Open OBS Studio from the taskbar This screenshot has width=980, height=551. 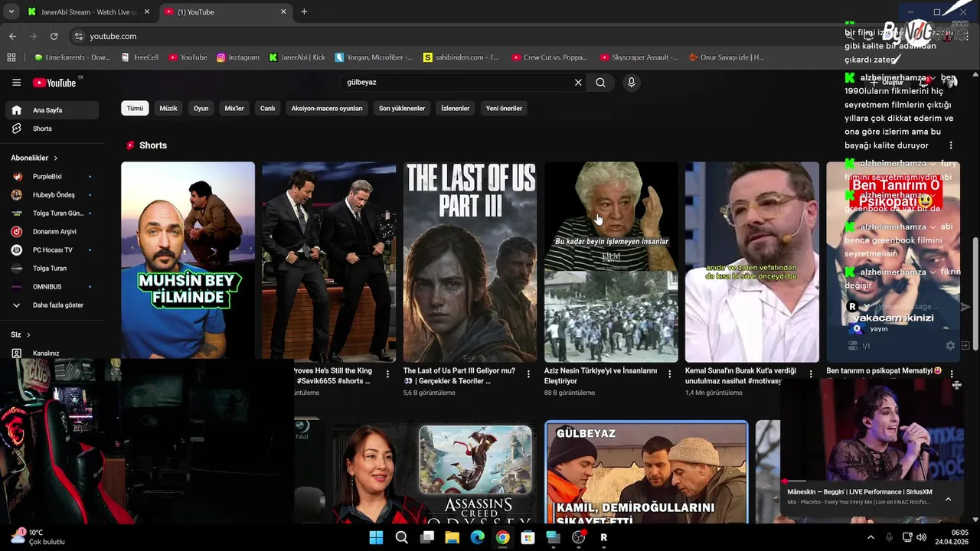(579, 537)
